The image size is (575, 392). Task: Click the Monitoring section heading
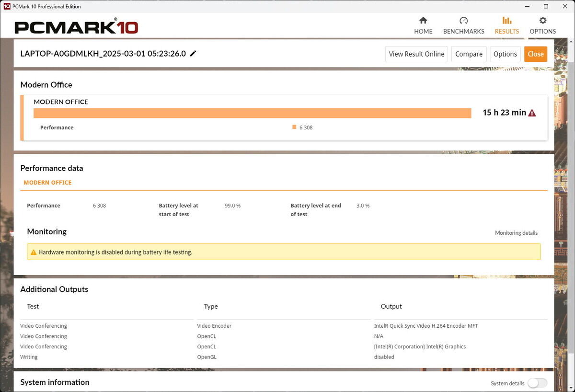click(x=46, y=231)
